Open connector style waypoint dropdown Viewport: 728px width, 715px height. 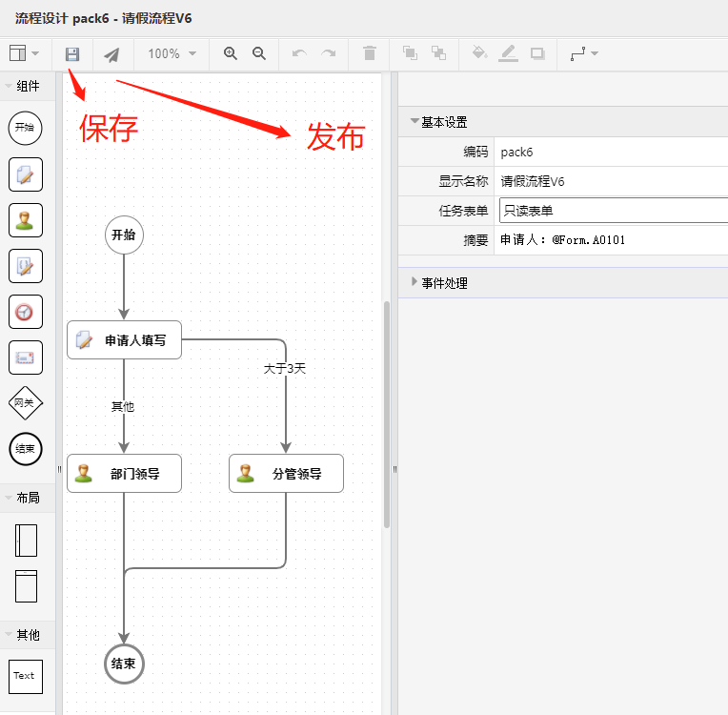pyautogui.click(x=584, y=54)
